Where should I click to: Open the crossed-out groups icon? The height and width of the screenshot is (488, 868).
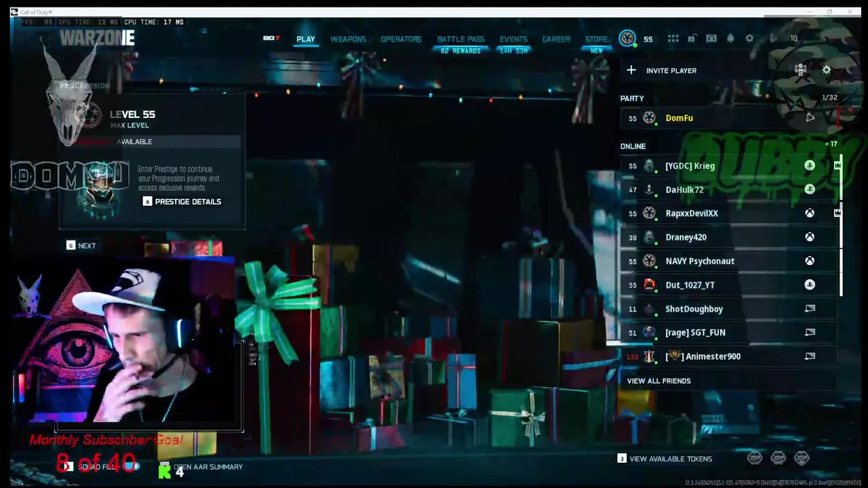coord(800,70)
